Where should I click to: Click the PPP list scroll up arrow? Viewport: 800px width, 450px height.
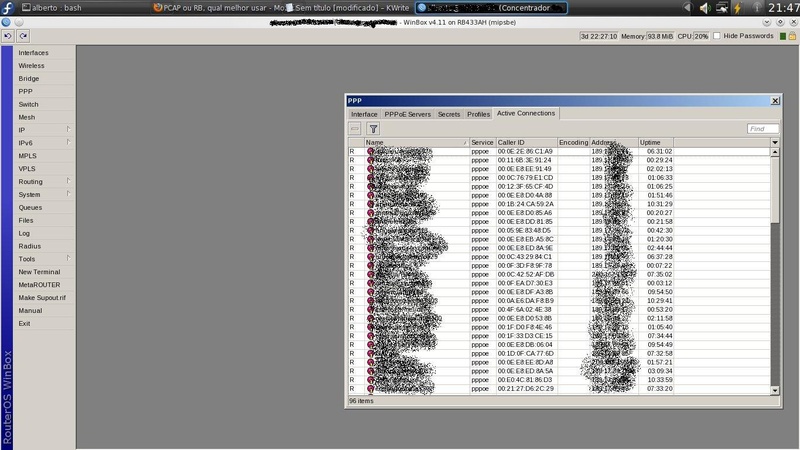pos(775,152)
